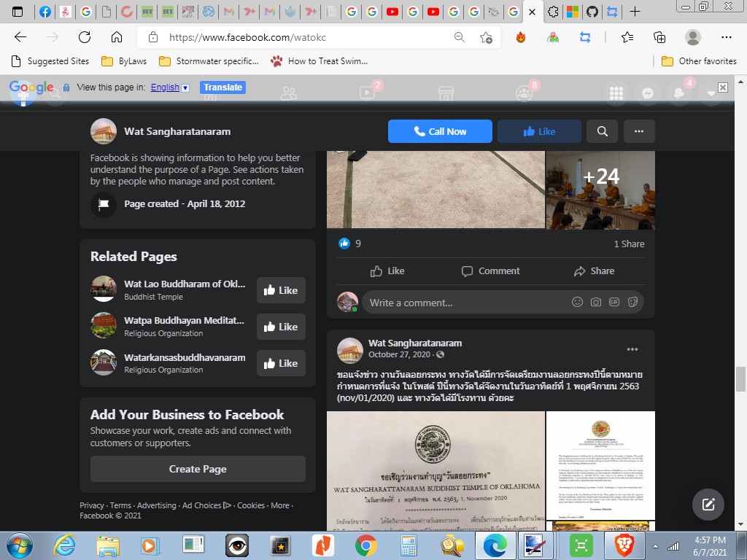Open the language dropdown arrow beside English

[x=186, y=88]
